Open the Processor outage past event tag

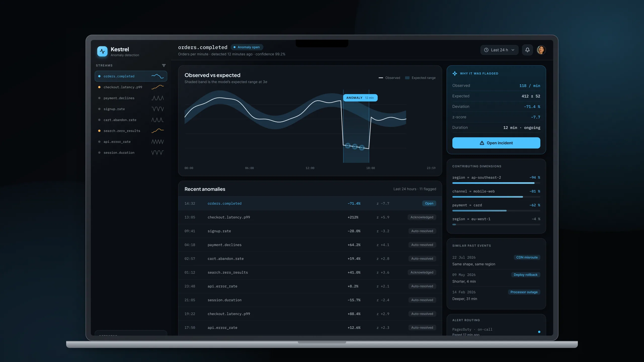[524, 292]
